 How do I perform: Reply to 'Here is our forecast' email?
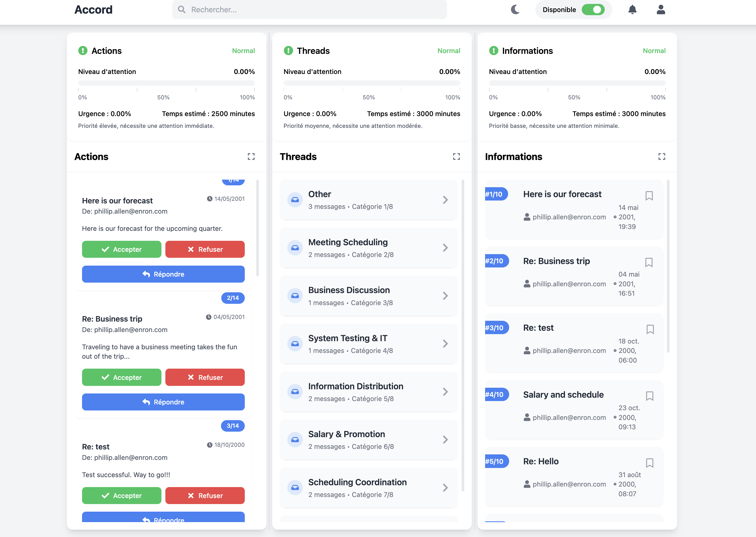coord(163,274)
